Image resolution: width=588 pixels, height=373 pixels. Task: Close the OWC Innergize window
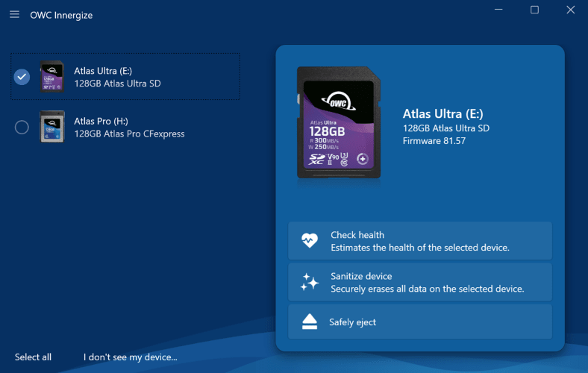[x=570, y=10]
